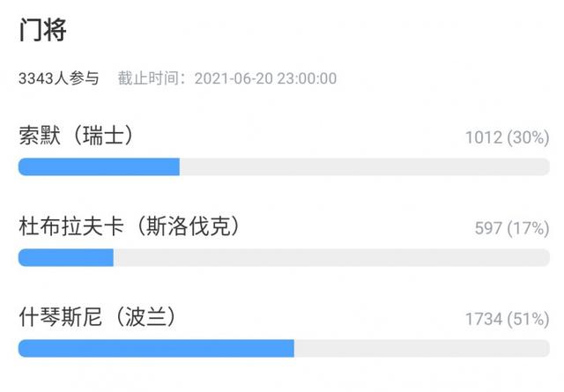Click gray unfilled part of 什琴斯尼 bar
The image size is (564, 392).
[x=421, y=349]
